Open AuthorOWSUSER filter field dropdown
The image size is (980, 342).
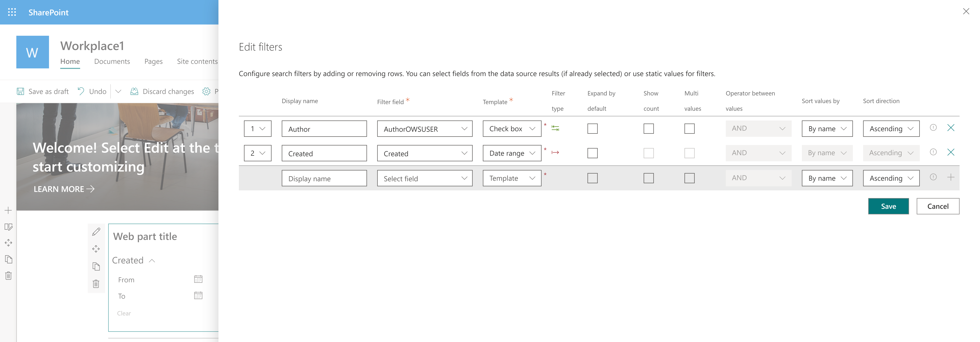(425, 129)
